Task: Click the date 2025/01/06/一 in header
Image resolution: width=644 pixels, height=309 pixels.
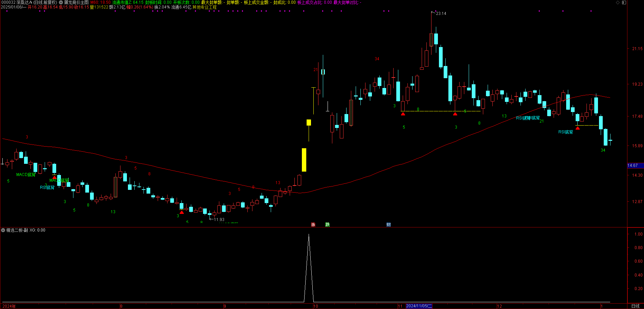Action: tap(14, 7)
